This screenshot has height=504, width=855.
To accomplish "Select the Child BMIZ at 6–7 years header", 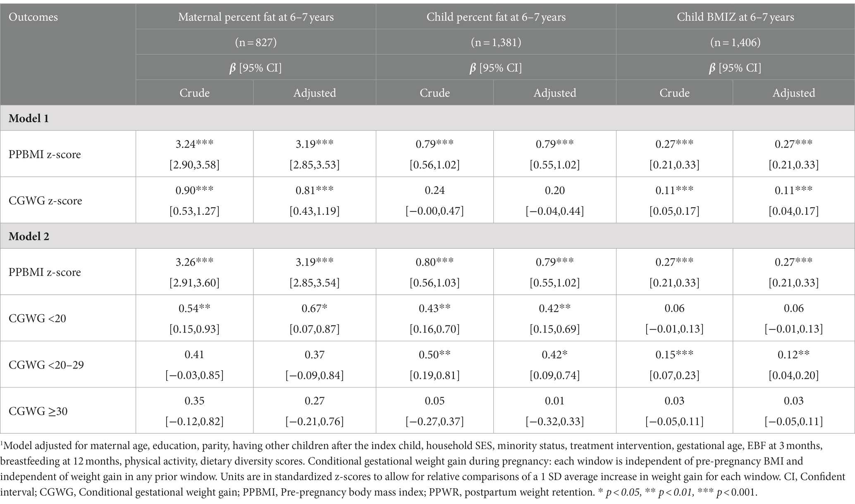I will pyautogui.click(x=735, y=17).
